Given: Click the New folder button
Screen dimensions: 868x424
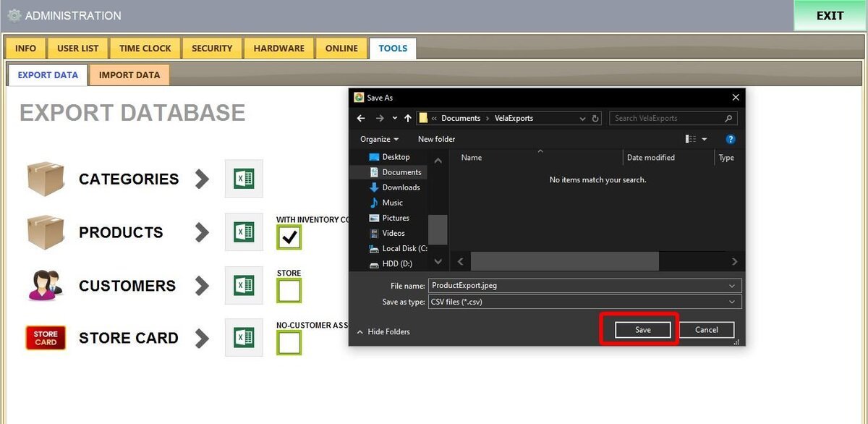Looking at the screenshot, I should (x=437, y=139).
